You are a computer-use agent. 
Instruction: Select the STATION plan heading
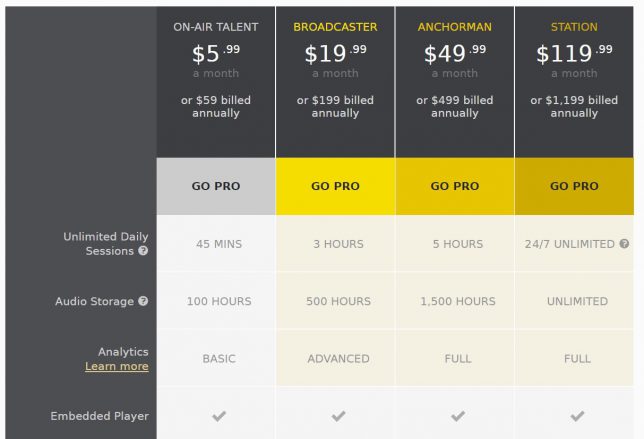(x=574, y=27)
